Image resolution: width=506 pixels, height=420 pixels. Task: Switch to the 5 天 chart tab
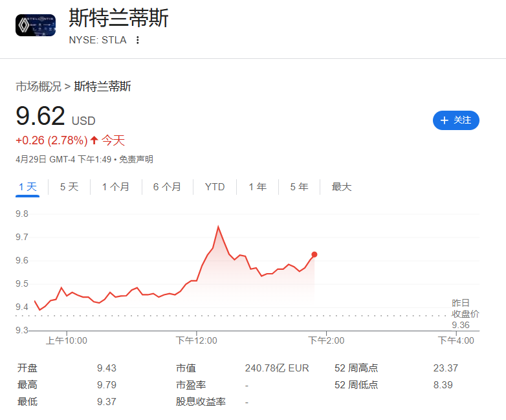tap(69, 187)
